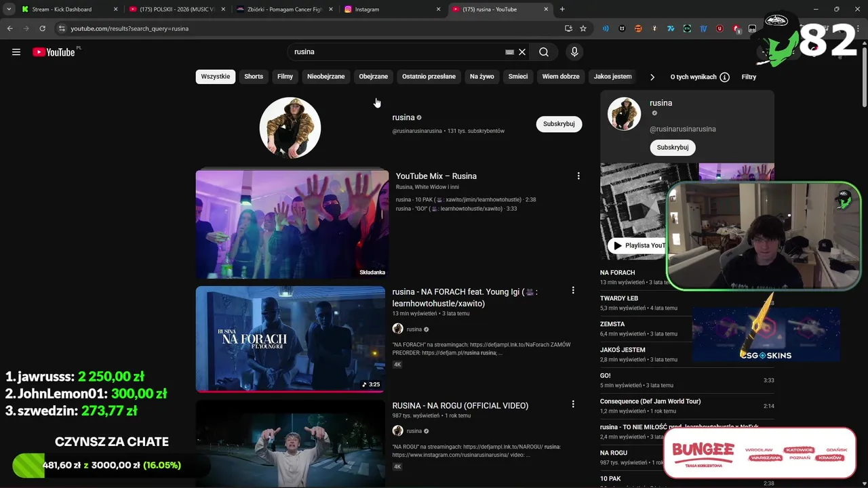
Task: Select the Shorts filter chip
Action: (254, 77)
